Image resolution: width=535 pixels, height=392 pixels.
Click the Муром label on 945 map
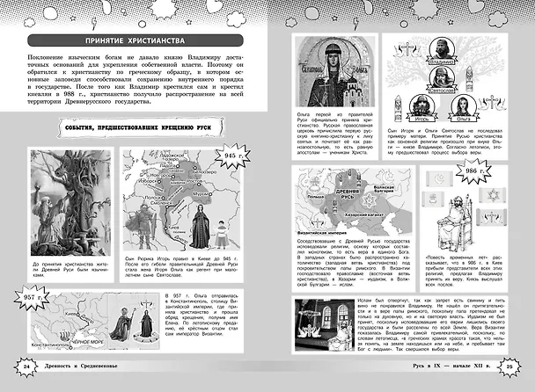200,193
